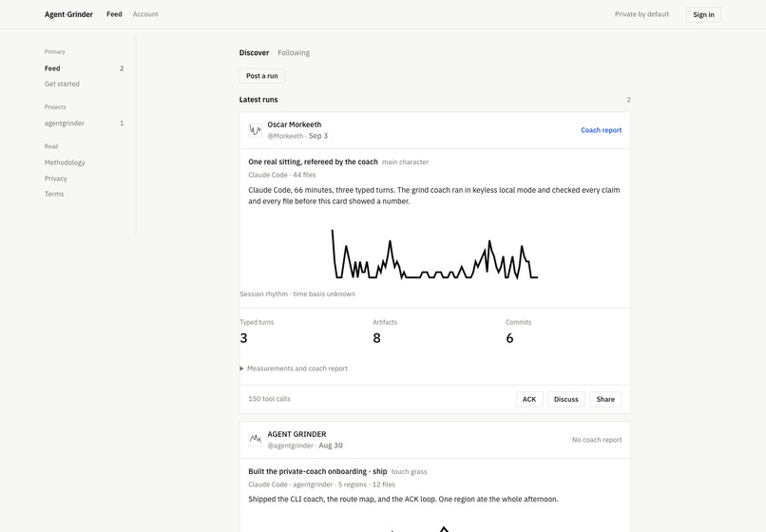Image resolution: width=766 pixels, height=532 pixels.
Task: Click Post a run button
Action: point(262,76)
